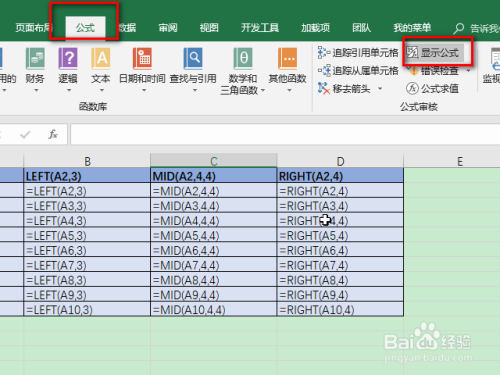Viewport: 500px width, 375px height.
Task: Switch to the 公式 ribbon tab
Action: [x=85, y=28]
